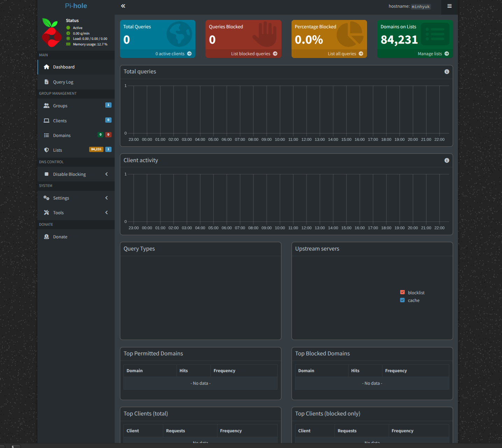
Task: Click the Query Log document icon
Action: point(46,82)
